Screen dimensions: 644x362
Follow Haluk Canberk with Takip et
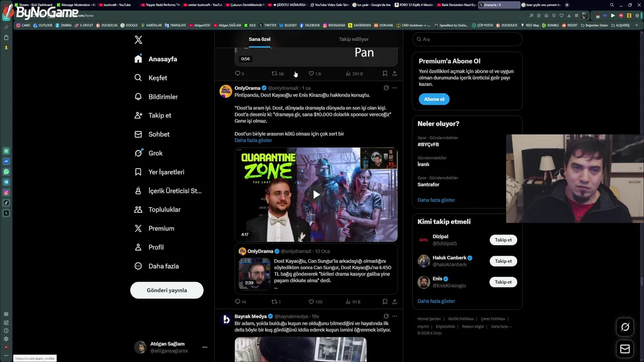tap(503, 261)
